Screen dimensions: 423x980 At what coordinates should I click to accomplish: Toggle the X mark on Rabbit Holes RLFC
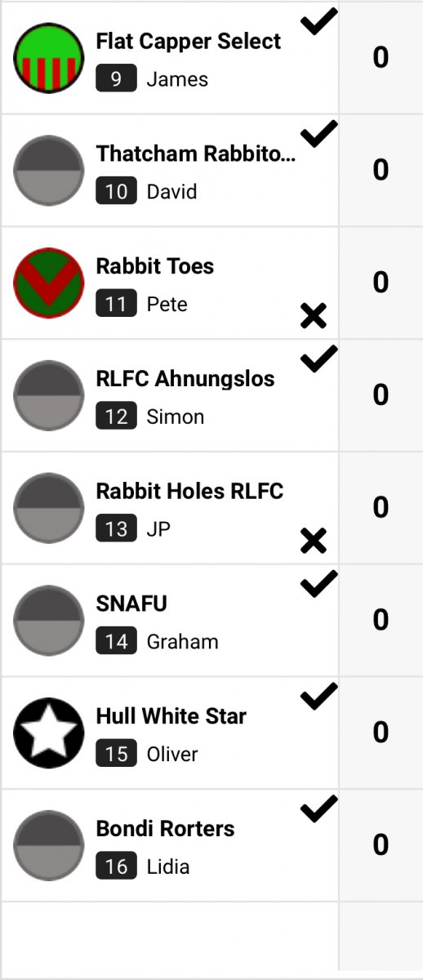[x=314, y=541]
